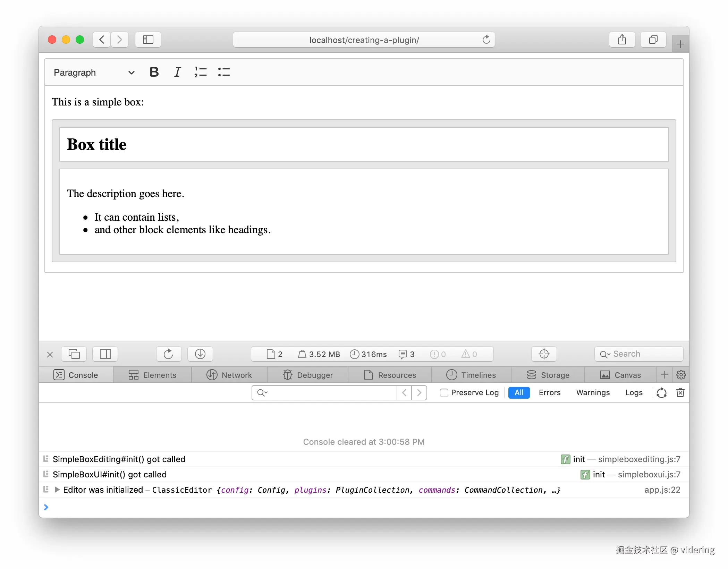Open the Paragraph heading dropdown
This screenshot has height=569, width=728.
(x=94, y=72)
